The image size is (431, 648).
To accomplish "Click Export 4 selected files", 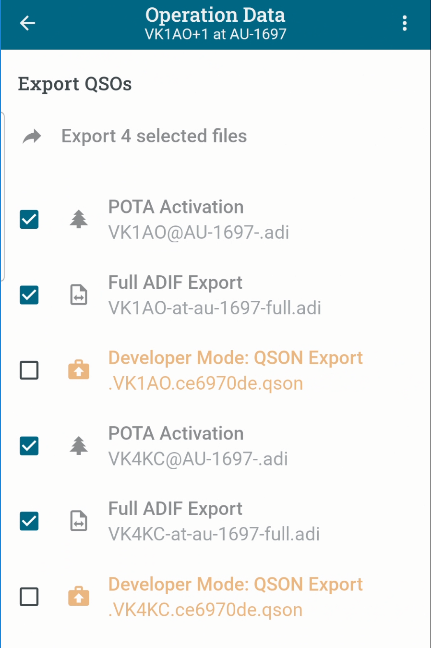I will click(x=154, y=136).
